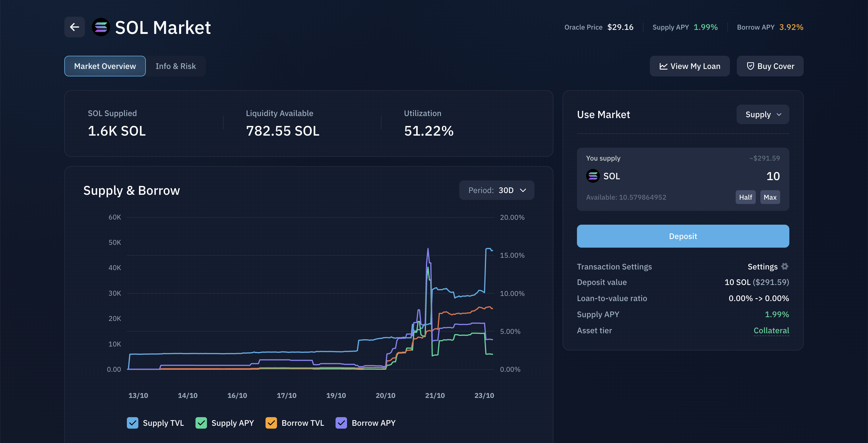Click the SOL logo beside Market title
The height and width of the screenshot is (443, 868).
(101, 27)
